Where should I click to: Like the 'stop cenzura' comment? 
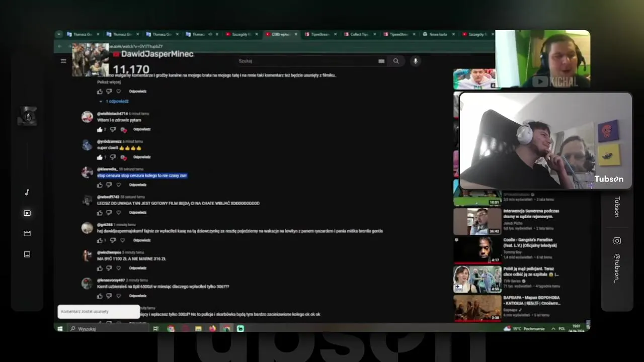[100, 185]
